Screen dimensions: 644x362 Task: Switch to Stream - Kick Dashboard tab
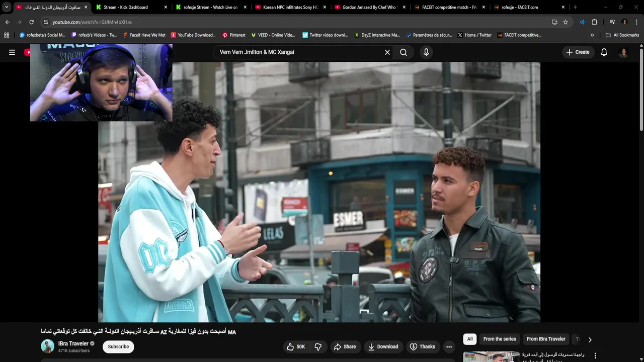click(x=132, y=7)
